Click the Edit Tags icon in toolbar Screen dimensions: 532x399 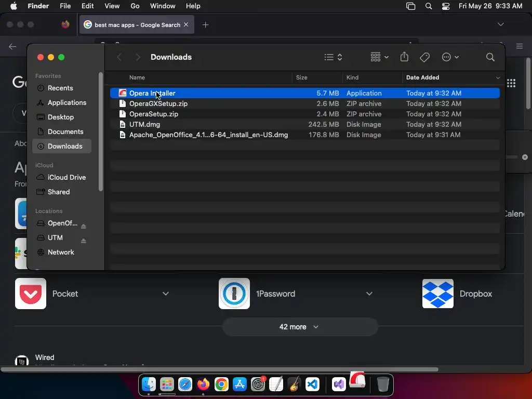[x=424, y=57]
